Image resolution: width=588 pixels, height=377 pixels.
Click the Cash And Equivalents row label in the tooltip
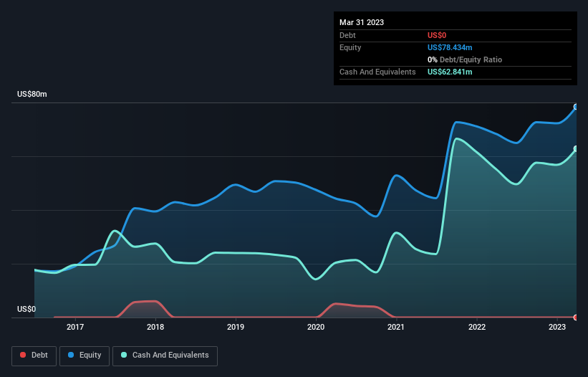pyautogui.click(x=377, y=72)
